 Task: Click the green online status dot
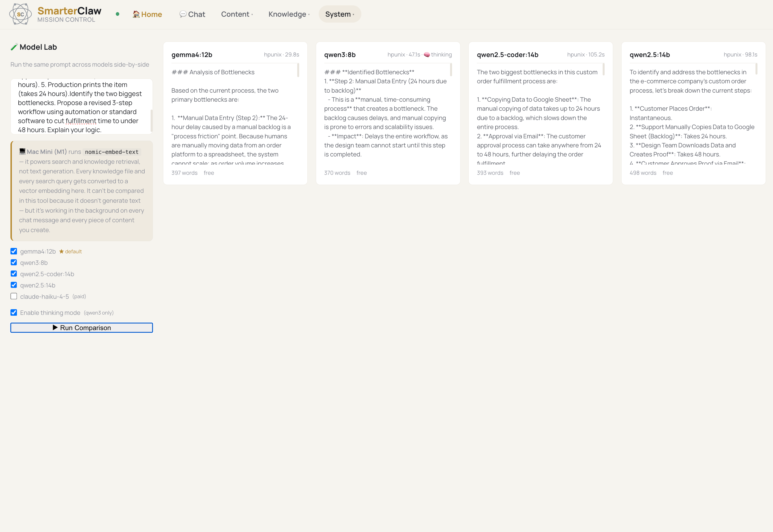117,14
